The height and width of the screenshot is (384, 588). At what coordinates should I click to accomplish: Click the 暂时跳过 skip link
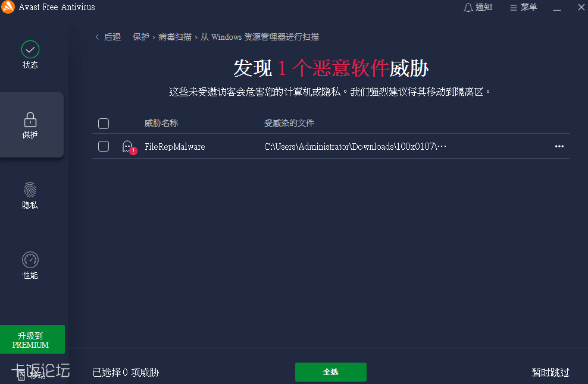550,372
